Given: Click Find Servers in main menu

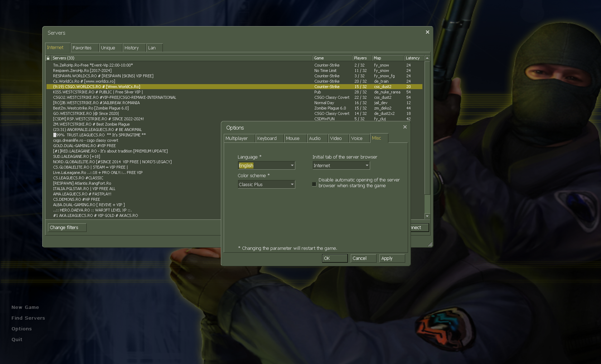Looking at the screenshot, I should 28,318.
